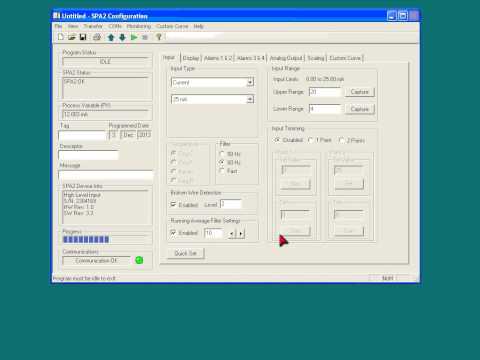The height and width of the screenshot is (360, 480).
Task: Click the Tag input field
Action: coord(82,135)
